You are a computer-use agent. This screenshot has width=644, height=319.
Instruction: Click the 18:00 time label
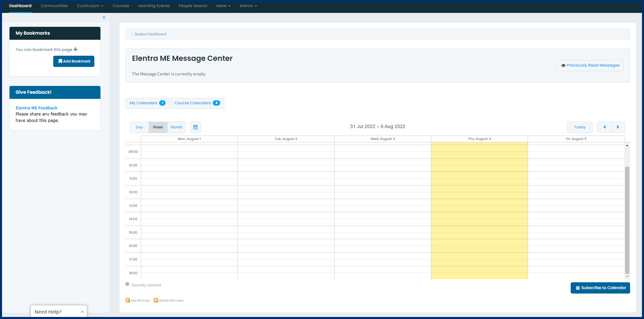click(x=133, y=273)
